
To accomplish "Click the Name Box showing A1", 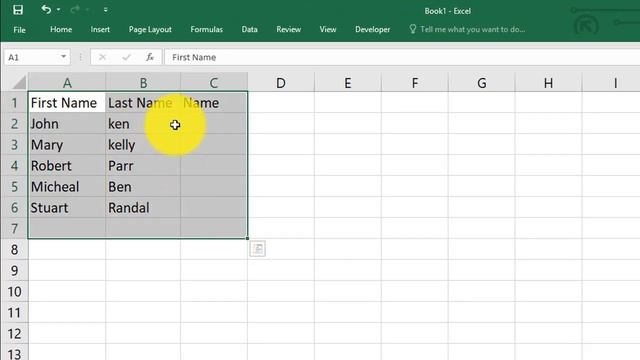I will (x=31, y=57).
